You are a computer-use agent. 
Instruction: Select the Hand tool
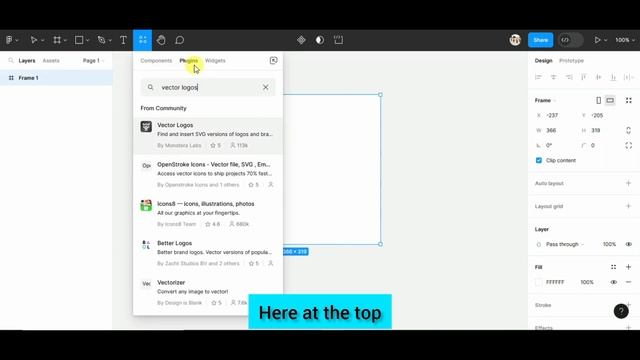(161, 40)
